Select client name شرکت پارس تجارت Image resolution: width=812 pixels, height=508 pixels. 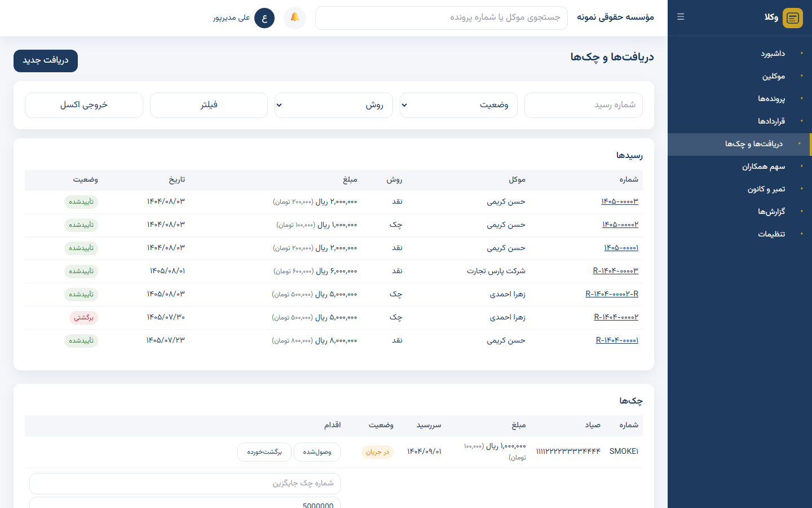(496, 271)
